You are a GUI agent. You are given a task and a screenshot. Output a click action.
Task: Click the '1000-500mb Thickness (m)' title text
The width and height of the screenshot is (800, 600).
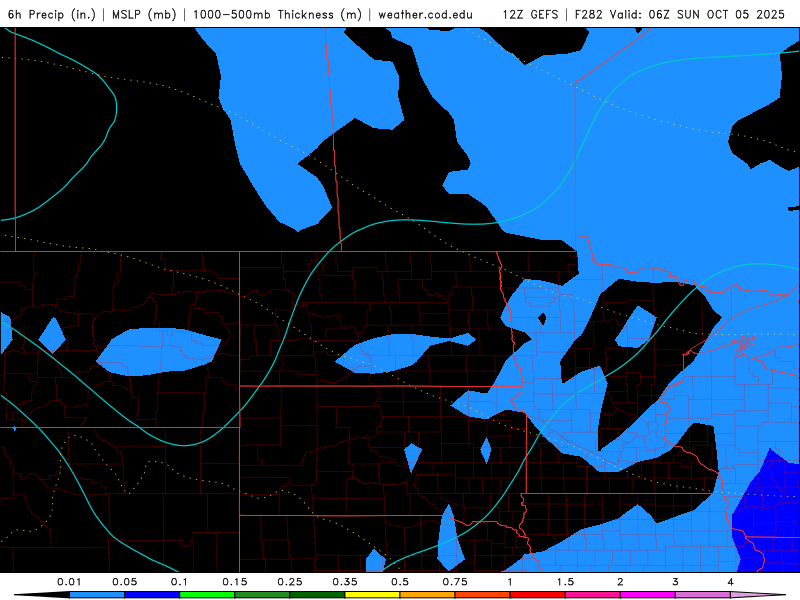pyautogui.click(x=277, y=14)
